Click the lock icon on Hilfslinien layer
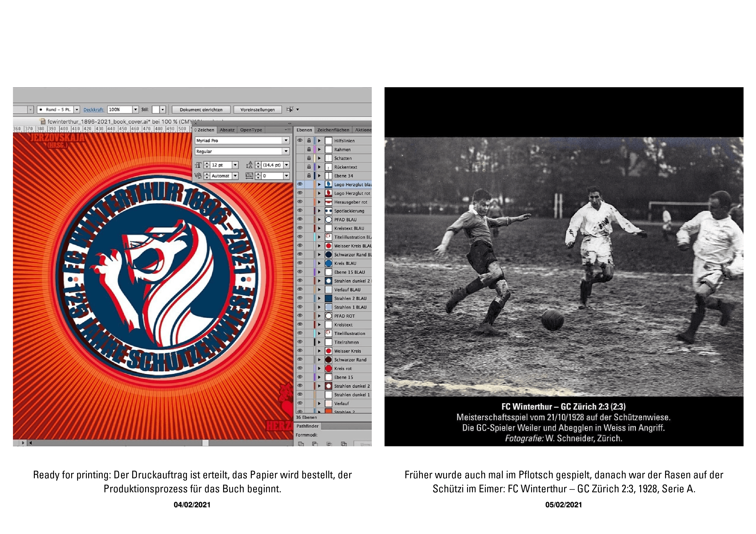756x534 pixels. [x=309, y=141]
